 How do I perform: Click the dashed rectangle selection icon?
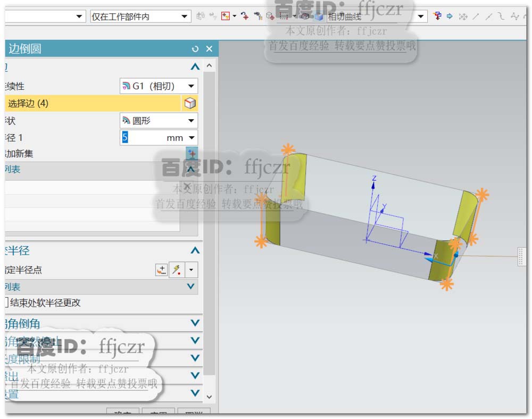click(x=284, y=16)
